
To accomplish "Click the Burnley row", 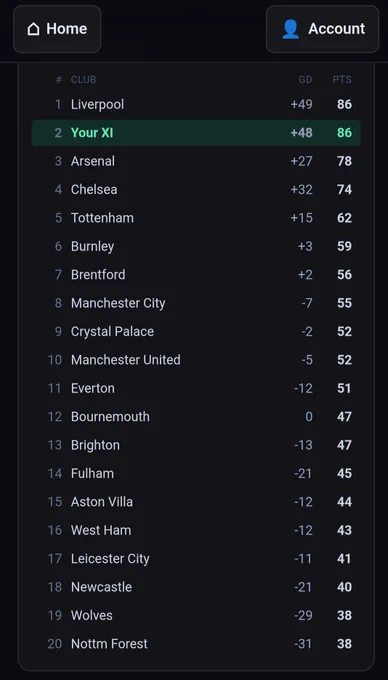I will tap(196, 246).
